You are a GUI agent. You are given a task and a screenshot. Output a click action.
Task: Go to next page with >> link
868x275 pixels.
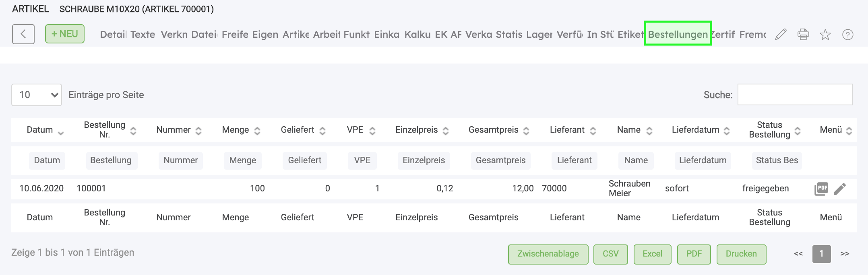click(845, 254)
